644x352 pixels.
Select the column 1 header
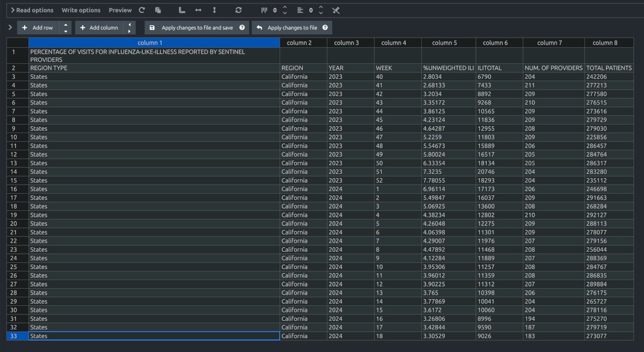[x=154, y=42]
